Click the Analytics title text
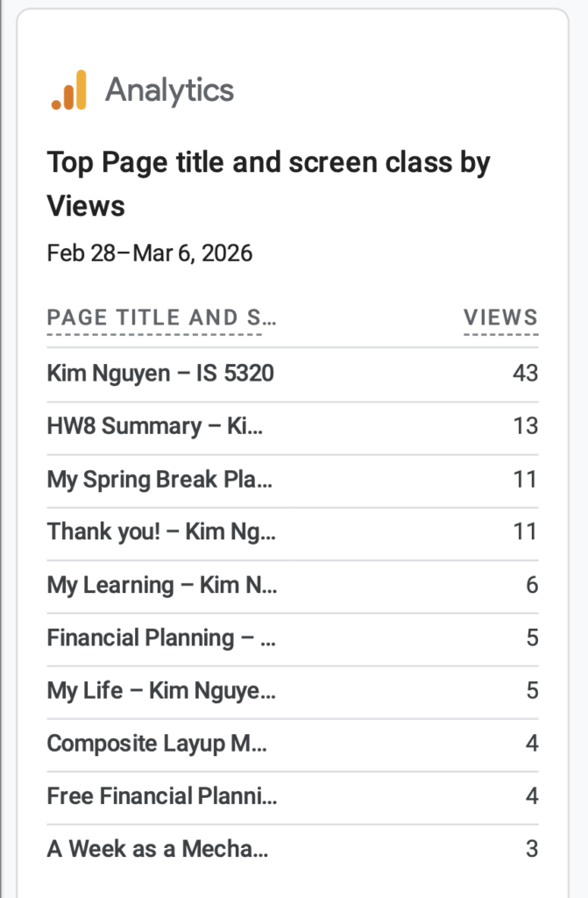This screenshot has height=898, width=588. tap(169, 90)
